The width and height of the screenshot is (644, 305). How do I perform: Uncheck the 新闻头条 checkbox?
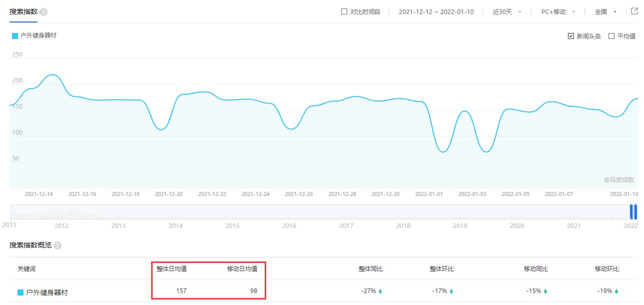(x=571, y=36)
